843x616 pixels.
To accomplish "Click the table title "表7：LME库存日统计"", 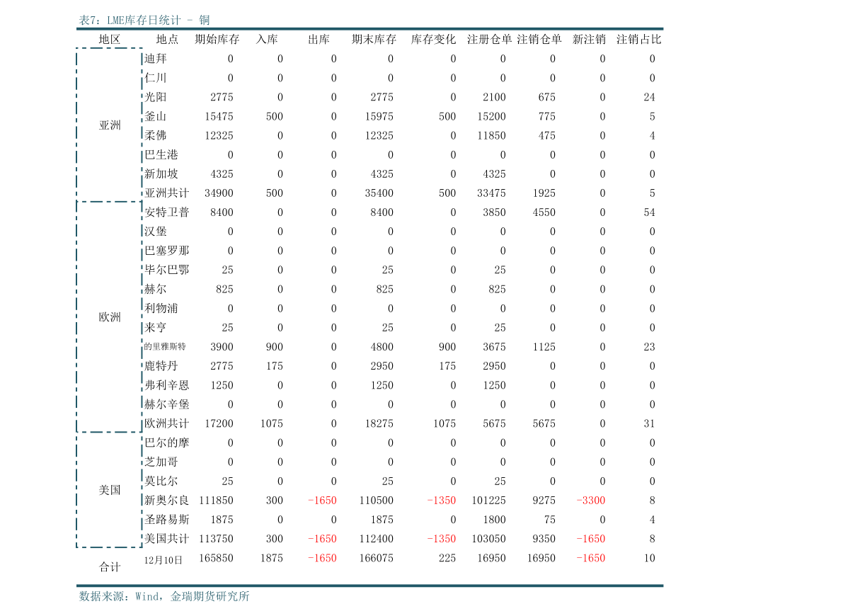I will point(130,21).
